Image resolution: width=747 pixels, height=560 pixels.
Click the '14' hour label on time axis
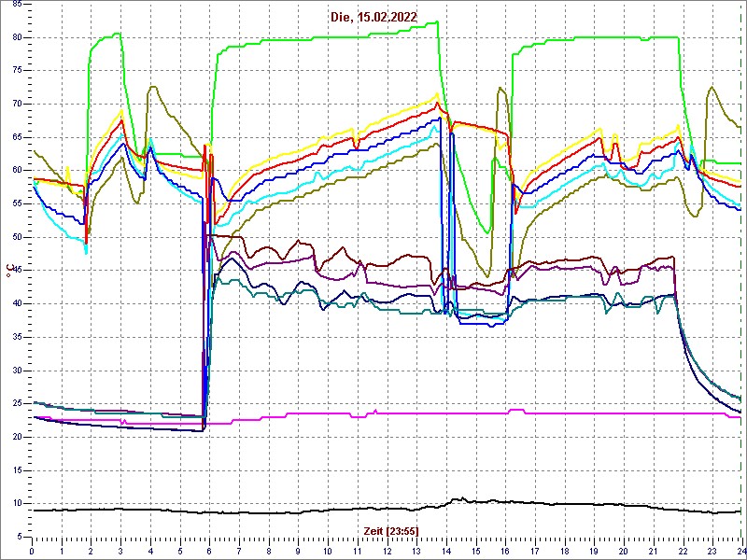(x=446, y=551)
